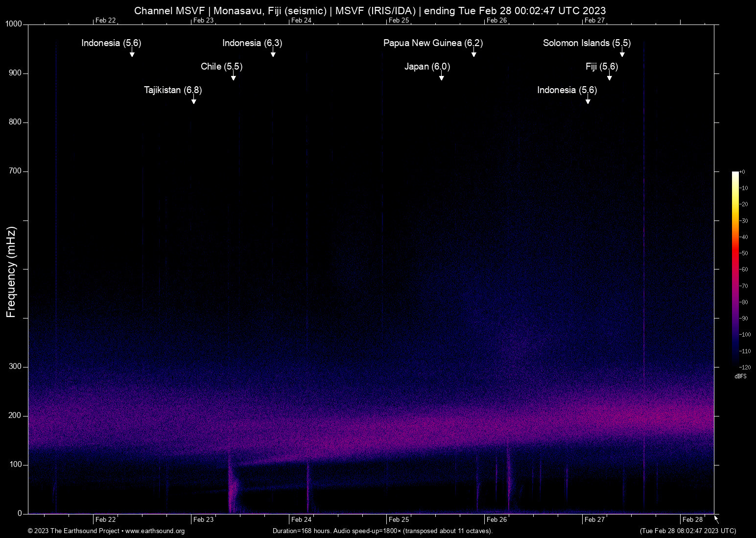Click the arrow marker under Japan (6.0)
Viewport: 756px width, 538px height.
(x=442, y=76)
